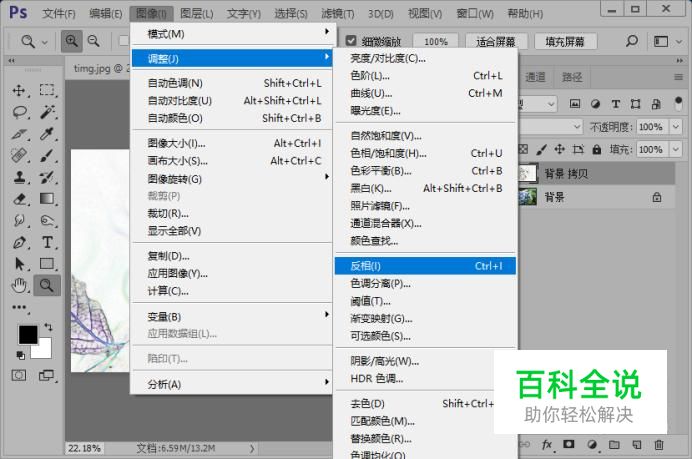The image size is (692, 459).
Task: Toggle lock position icon
Action: point(560,149)
